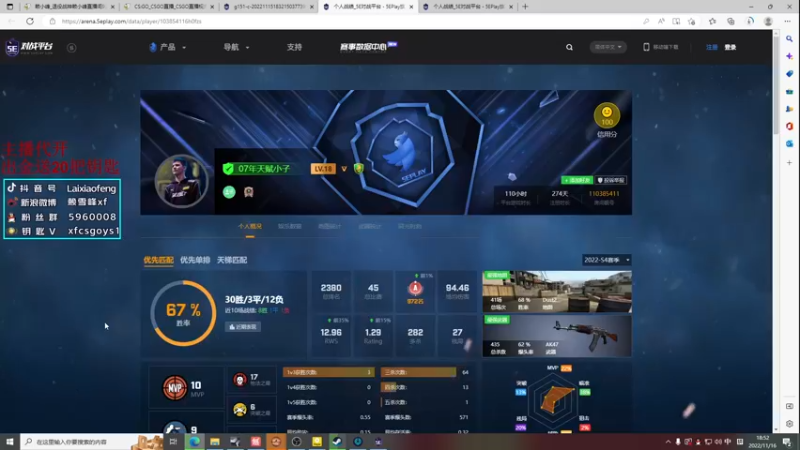Click the report player button
Image resolution: width=800 pixels, height=450 pixels.
(611, 181)
